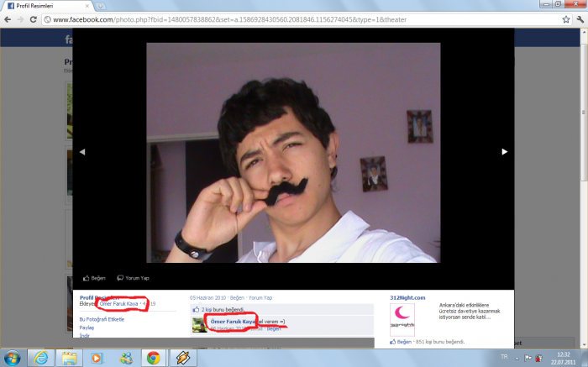
Task: Click Bu Fotoğrafı Etiketle link
Action: pos(102,319)
